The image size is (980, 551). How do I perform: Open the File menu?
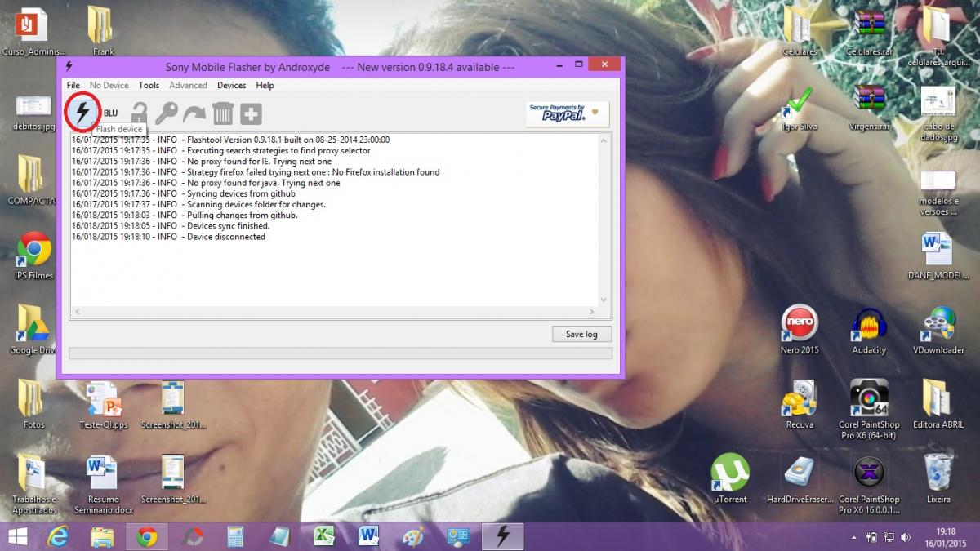pyautogui.click(x=73, y=85)
